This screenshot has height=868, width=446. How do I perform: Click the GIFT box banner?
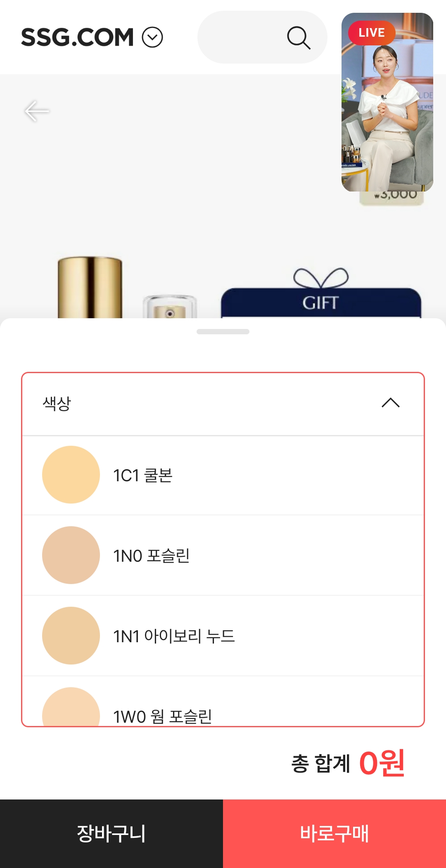(321, 294)
